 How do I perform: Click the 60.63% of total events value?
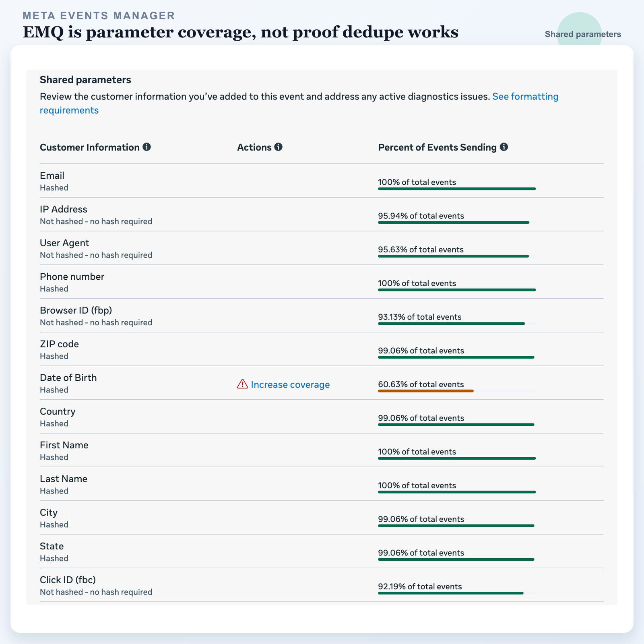tap(421, 384)
